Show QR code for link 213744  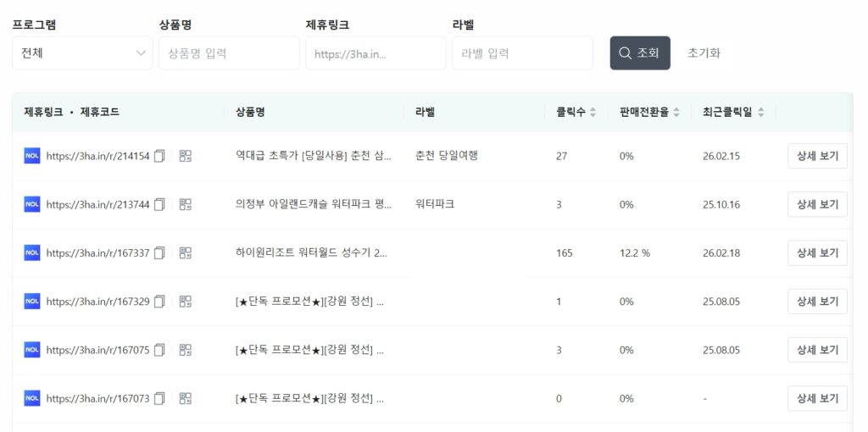click(x=186, y=204)
